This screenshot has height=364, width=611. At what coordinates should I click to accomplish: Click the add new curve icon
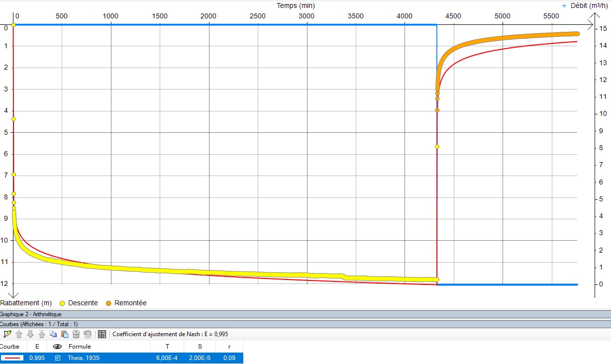coord(7,334)
